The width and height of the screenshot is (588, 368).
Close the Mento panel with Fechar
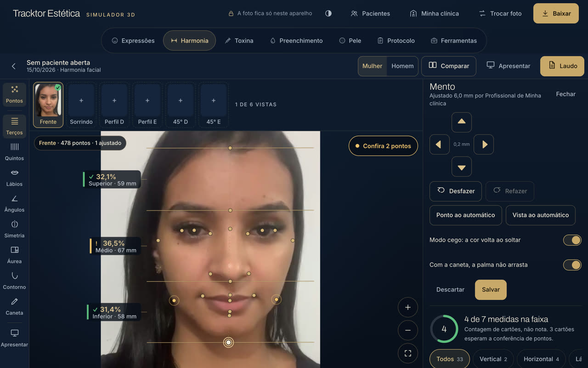566,94
